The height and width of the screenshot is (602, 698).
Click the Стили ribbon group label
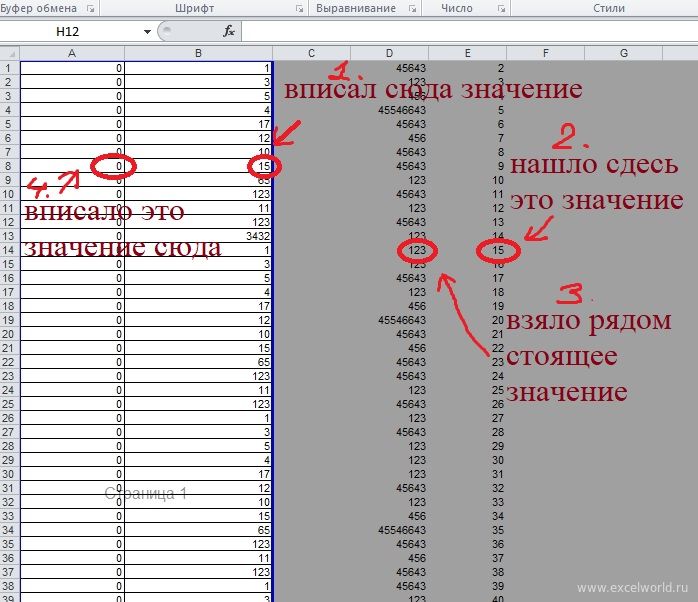pyautogui.click(x=609, y=8)
